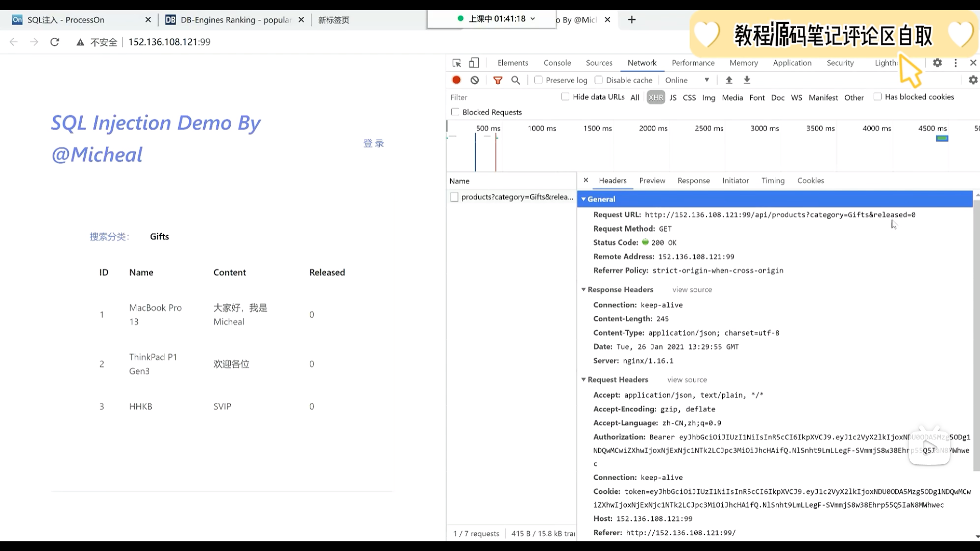Screen dimensions: 980x551
Task: Clear the network log
Action: [x=475, y=80]
